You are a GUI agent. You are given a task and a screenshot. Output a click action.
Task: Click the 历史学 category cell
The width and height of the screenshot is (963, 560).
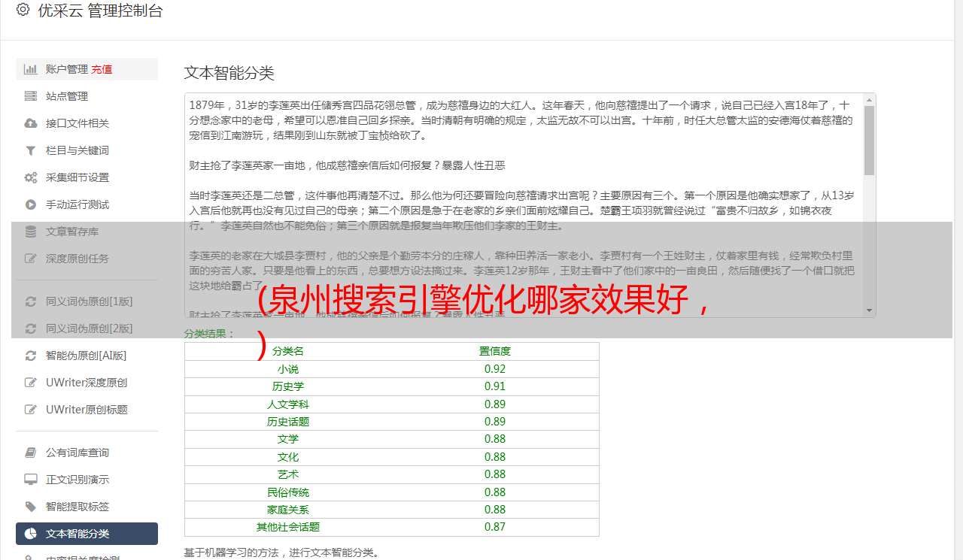pyautogui.click(x=288, y=386)
